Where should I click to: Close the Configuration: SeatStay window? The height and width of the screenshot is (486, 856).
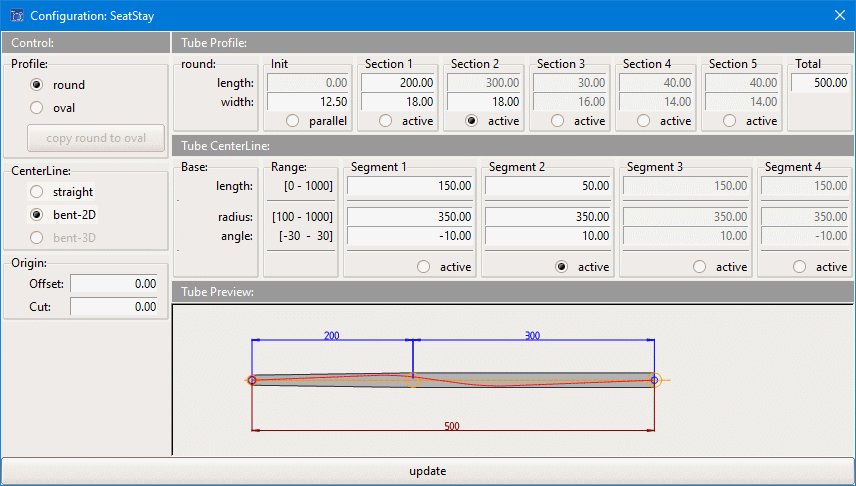840,15
